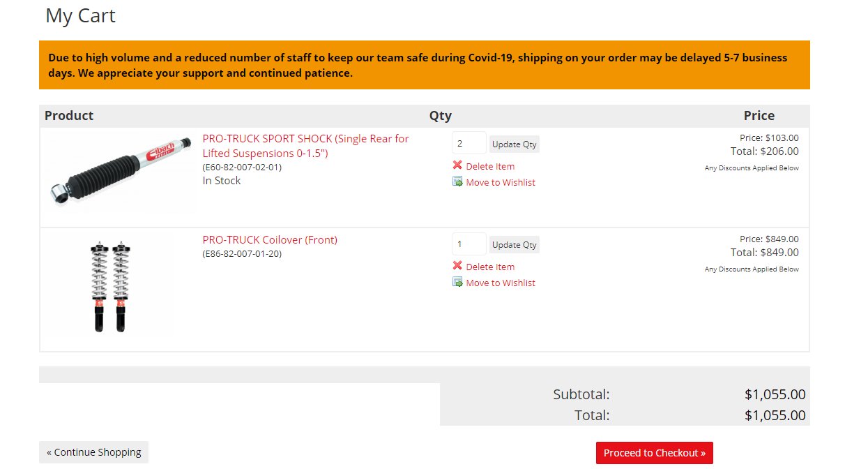Click Any Discounts Applied Below under $849.00

(752, 269)
